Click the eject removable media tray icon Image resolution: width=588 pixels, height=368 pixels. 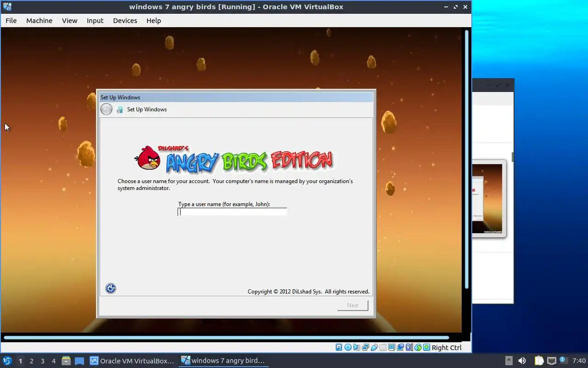(509, 361)
